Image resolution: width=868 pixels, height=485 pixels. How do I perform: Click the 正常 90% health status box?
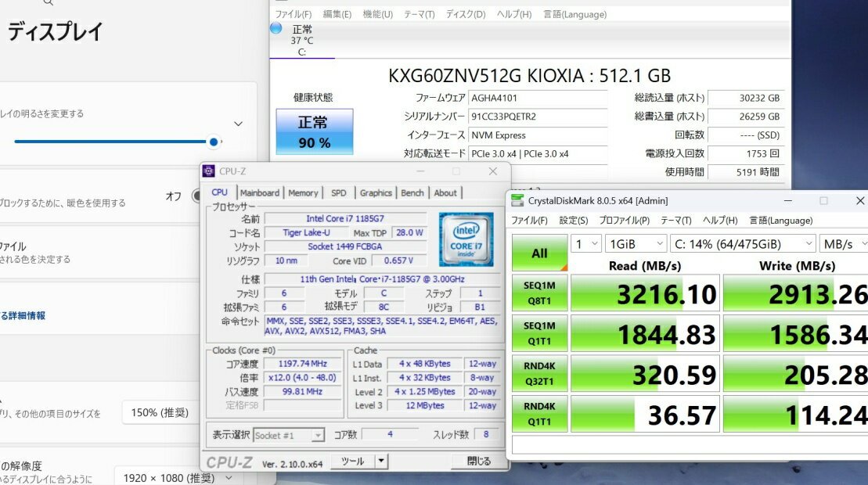(x=314, y=131)
